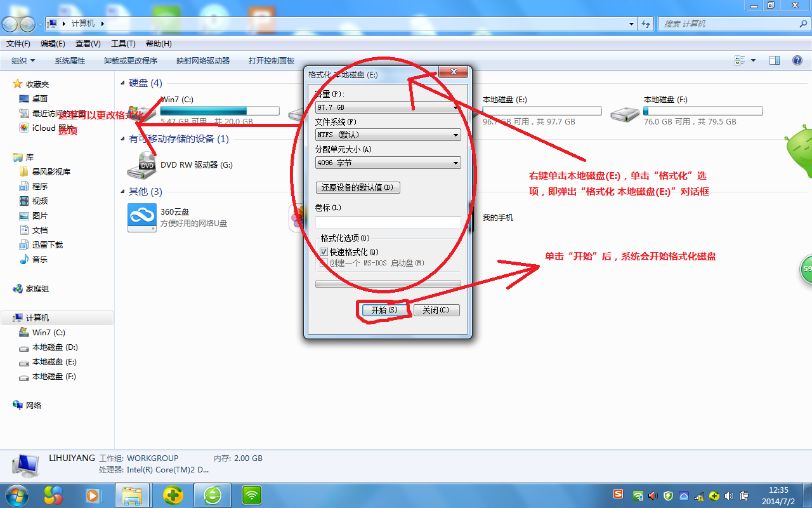Click the Windows Start orb

[x=16, y=495]
